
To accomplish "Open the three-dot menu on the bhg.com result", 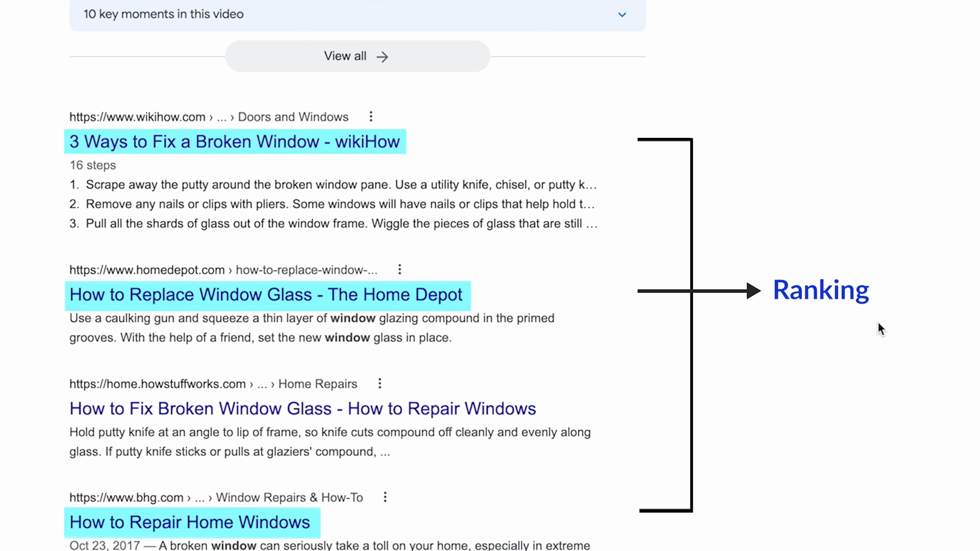I will point(385,497).
